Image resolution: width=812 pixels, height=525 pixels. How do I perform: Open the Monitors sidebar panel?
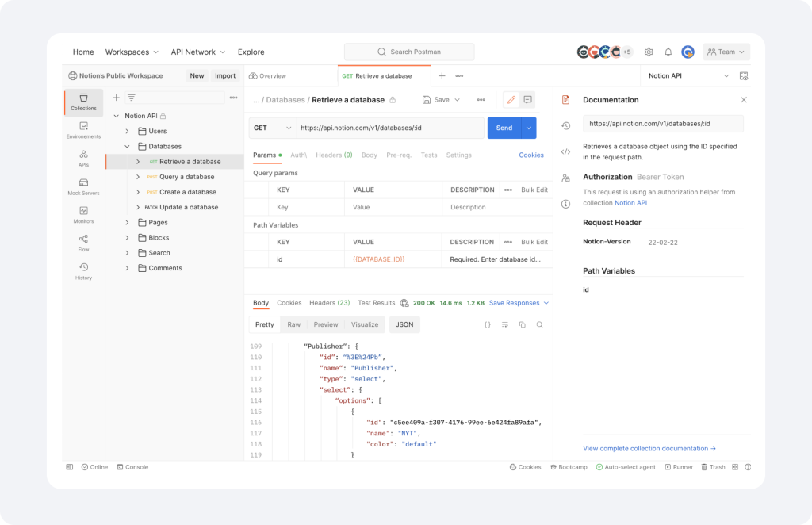click(x=83, y=215)
